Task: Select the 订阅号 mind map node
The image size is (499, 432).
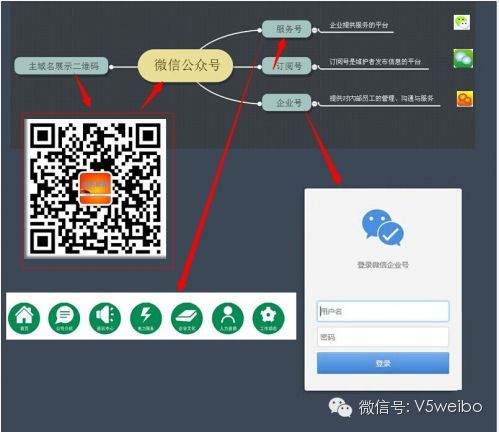Action: coord(287,66)
